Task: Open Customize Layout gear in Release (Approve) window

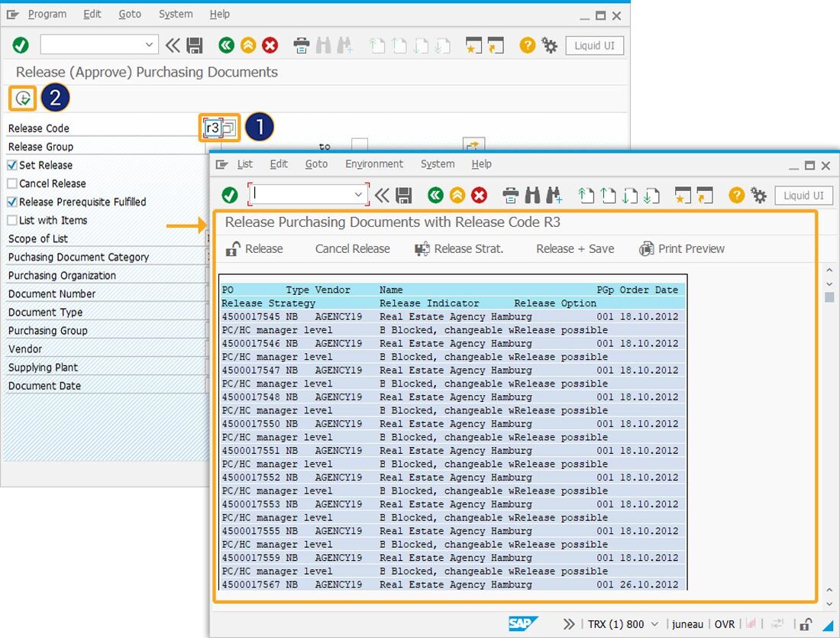Action: pos(550,46)
